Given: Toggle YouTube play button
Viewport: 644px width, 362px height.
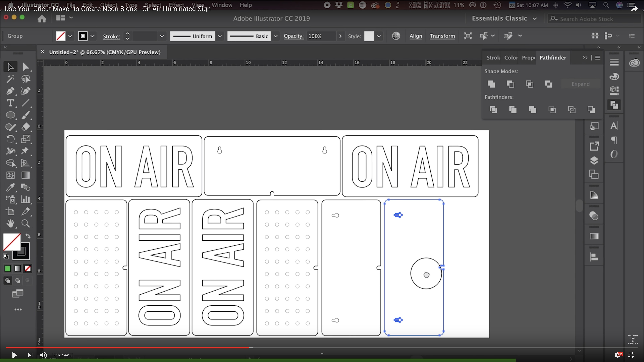Looking at the screenshot, I should coord(14,355).
